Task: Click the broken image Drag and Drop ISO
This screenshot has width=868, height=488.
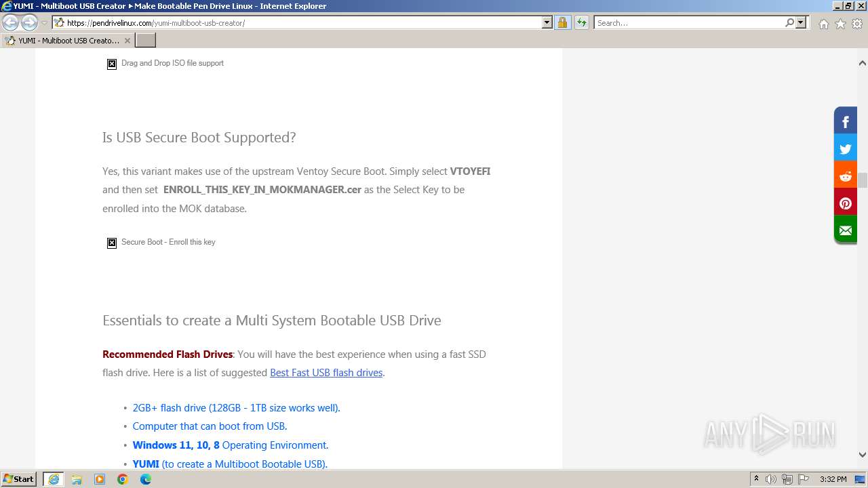Action: 112,64
